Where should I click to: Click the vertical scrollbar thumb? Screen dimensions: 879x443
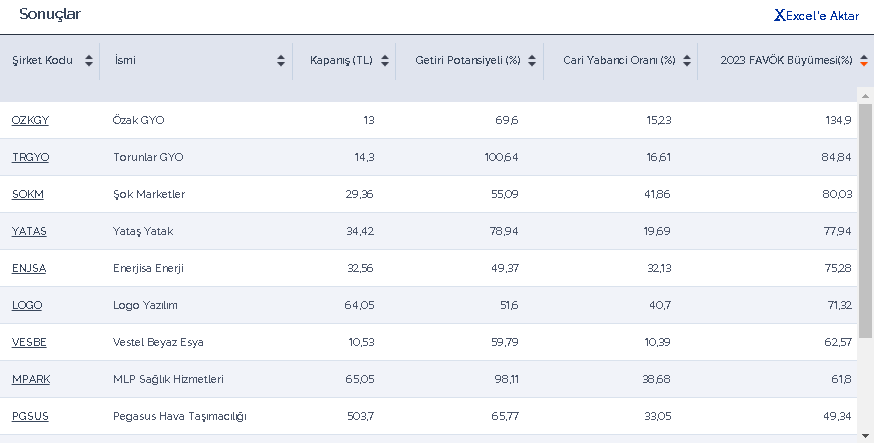tap(865, 220)
